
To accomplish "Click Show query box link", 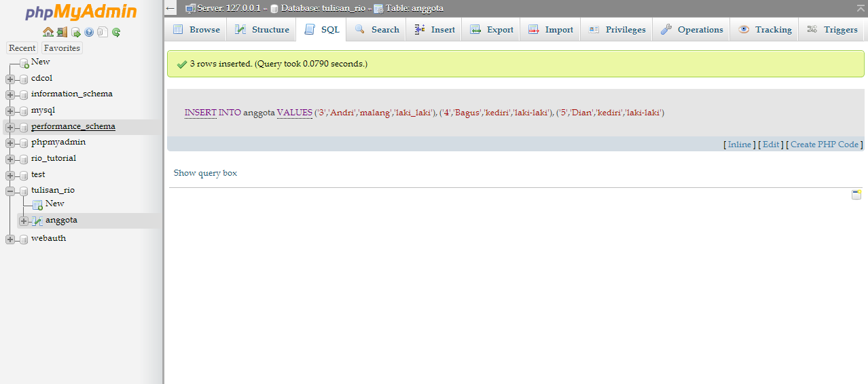I will pyautogui.click(x=205, y=173).
